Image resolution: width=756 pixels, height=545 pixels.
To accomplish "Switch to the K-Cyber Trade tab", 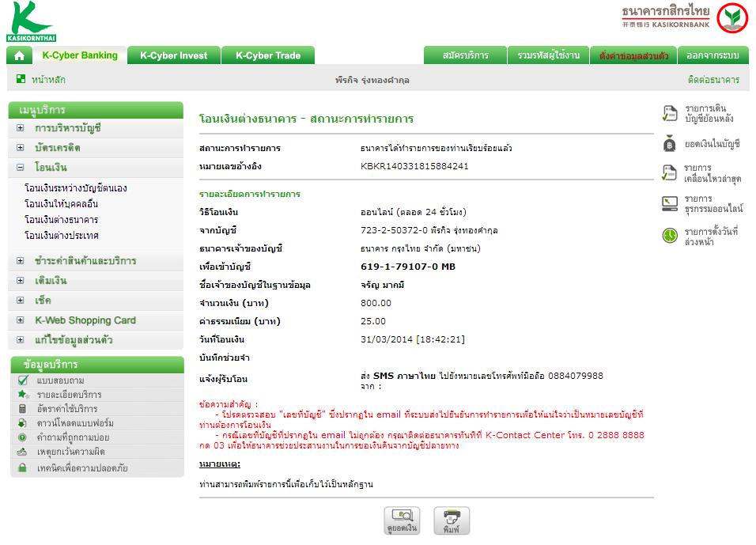I will pos(268,55).
